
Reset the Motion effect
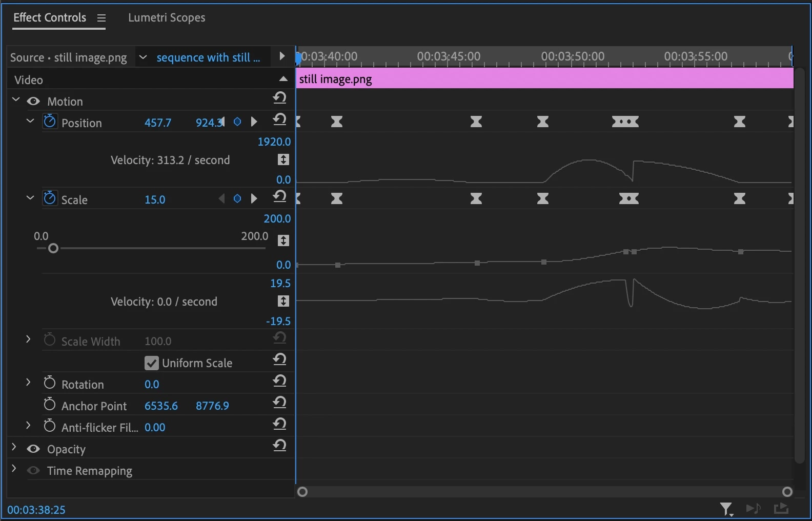pyautogui.click(x=280, y=97)
